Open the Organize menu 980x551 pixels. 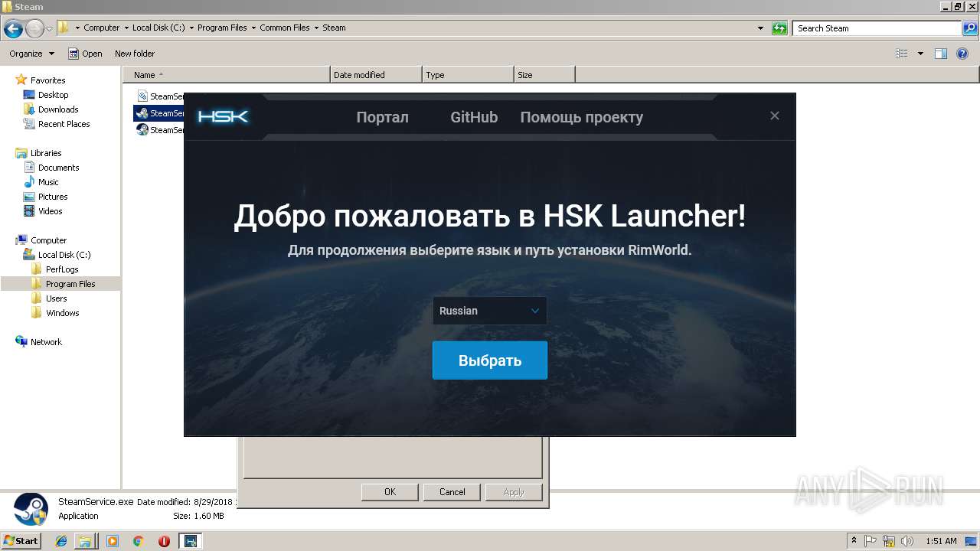pyautogui.click(x=31, y=54)
